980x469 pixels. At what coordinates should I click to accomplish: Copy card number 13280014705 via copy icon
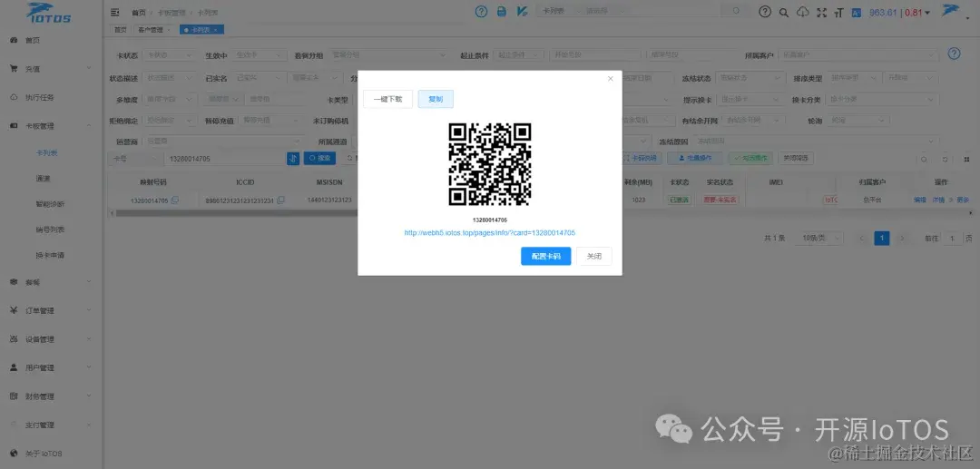point(175,200)
